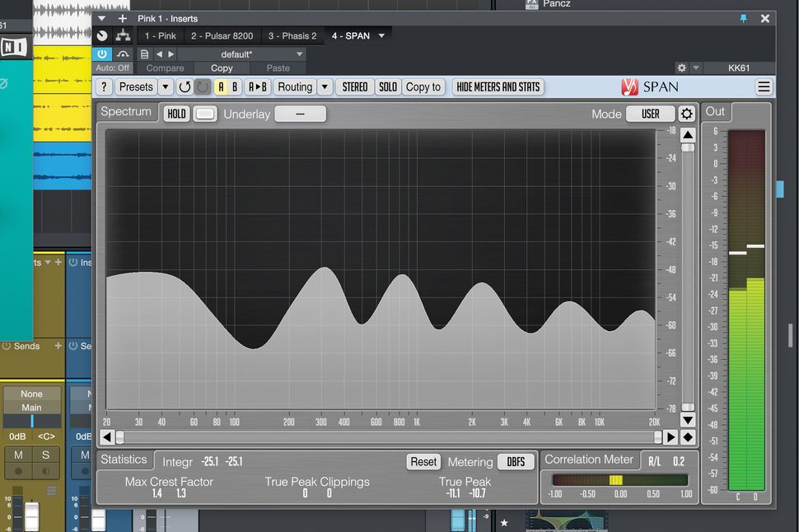
Task: Click the redo arrow in the SPAN toolbar
Action: (204, 86)
